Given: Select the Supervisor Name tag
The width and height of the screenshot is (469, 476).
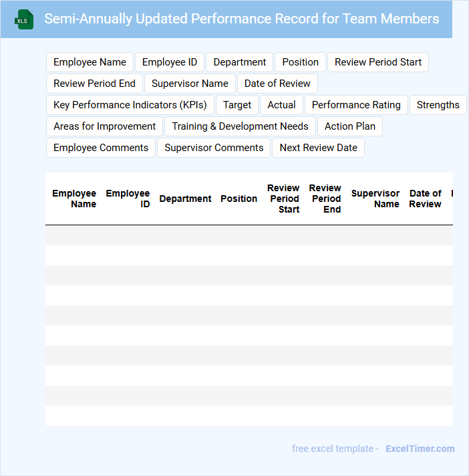Looking at the screenshot, I should (x=190, y=84).
